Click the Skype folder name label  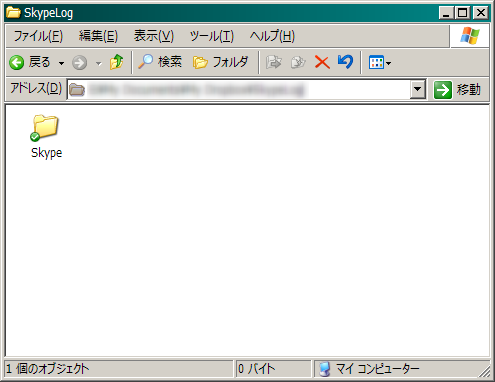pos(46,153)
